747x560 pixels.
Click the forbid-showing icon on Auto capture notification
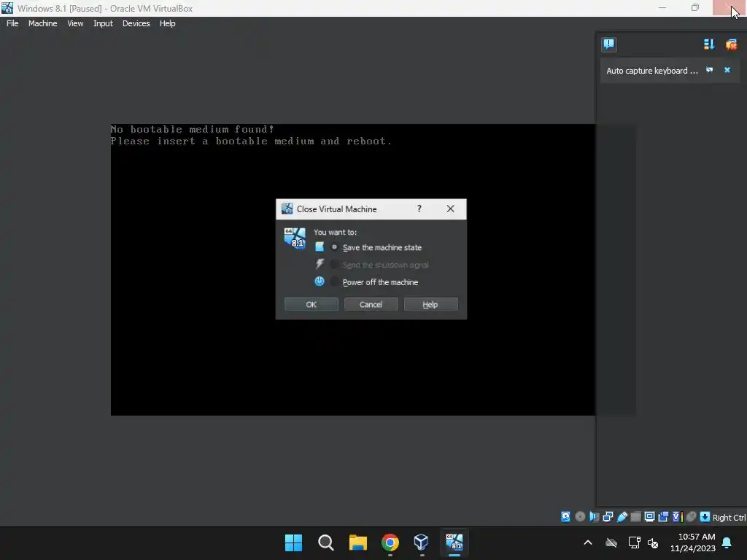[x=709, y=70]
